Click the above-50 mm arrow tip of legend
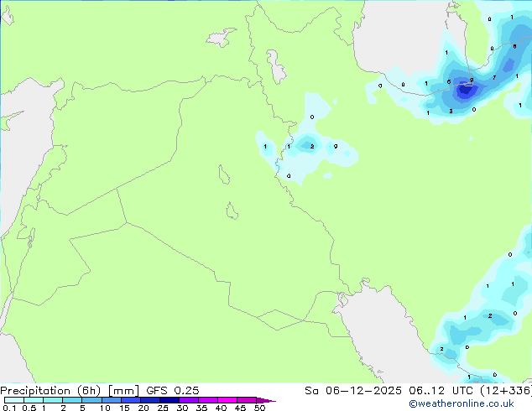This screenshot has height=411, width=532. (x=266, y=400)
